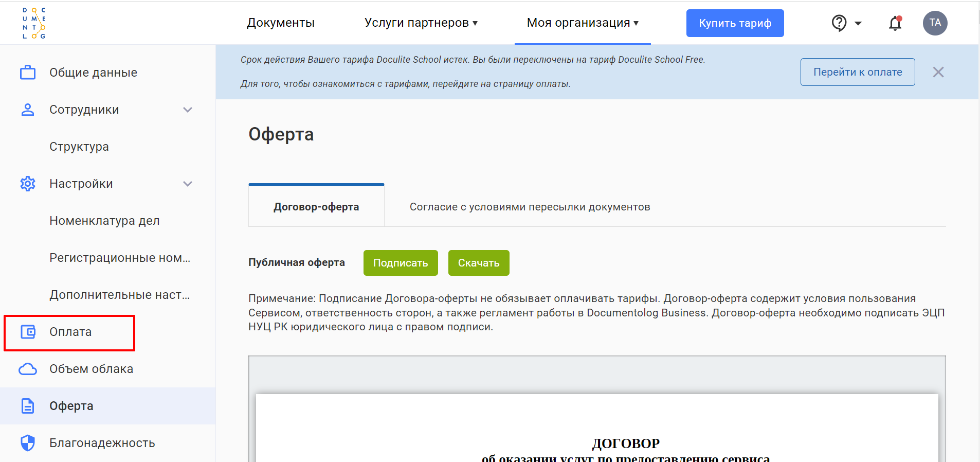This screenshot has height=462, width=980.
Task: Dismiss the expired tariff banner
Action: pos(938,72)
